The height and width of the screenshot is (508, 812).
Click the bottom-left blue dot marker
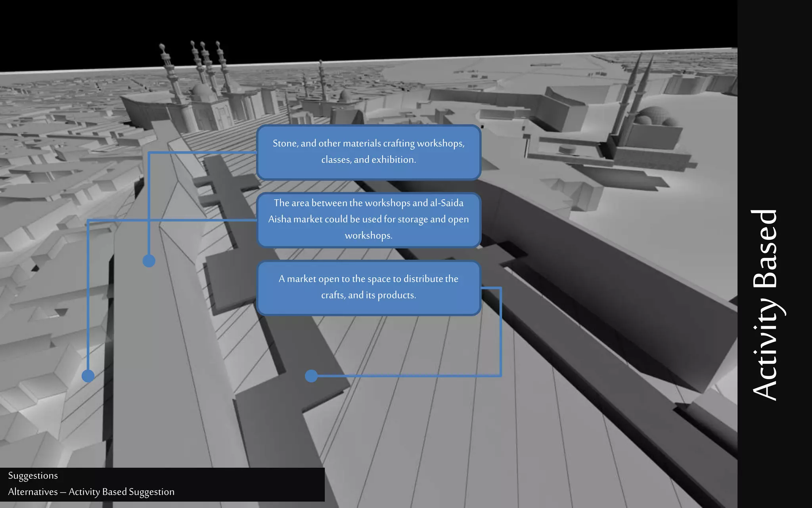tap(88, 375)
